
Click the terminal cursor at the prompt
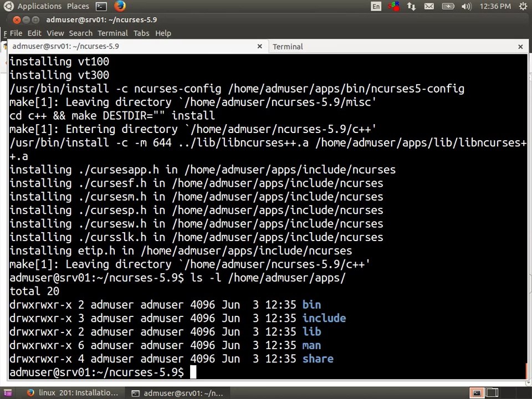click(x=193, y=372)
